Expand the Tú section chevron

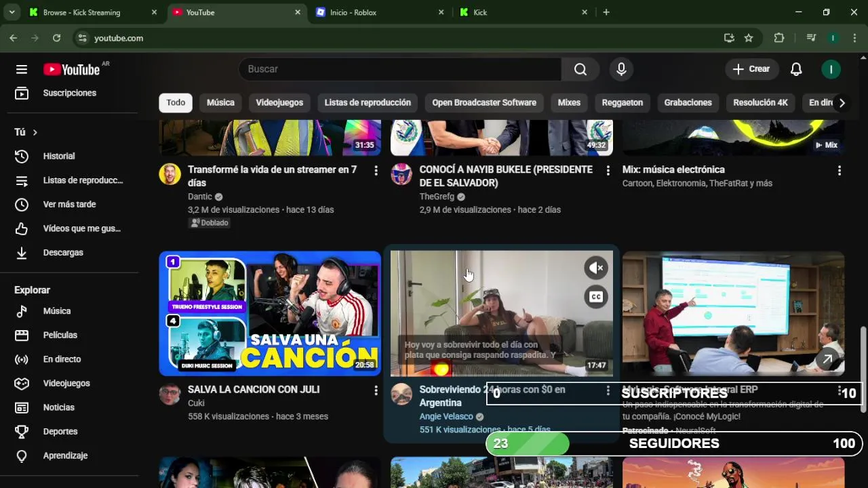click(35, 132)
